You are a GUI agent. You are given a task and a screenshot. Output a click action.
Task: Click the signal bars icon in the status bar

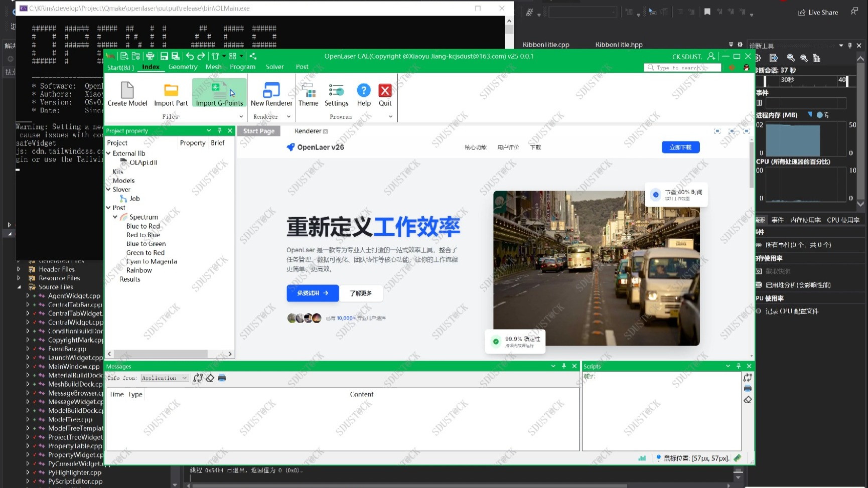(x=642, y=458)
